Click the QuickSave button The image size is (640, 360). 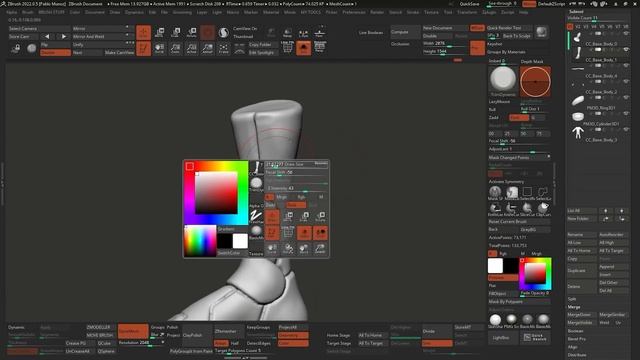click(x=469, y=4)
